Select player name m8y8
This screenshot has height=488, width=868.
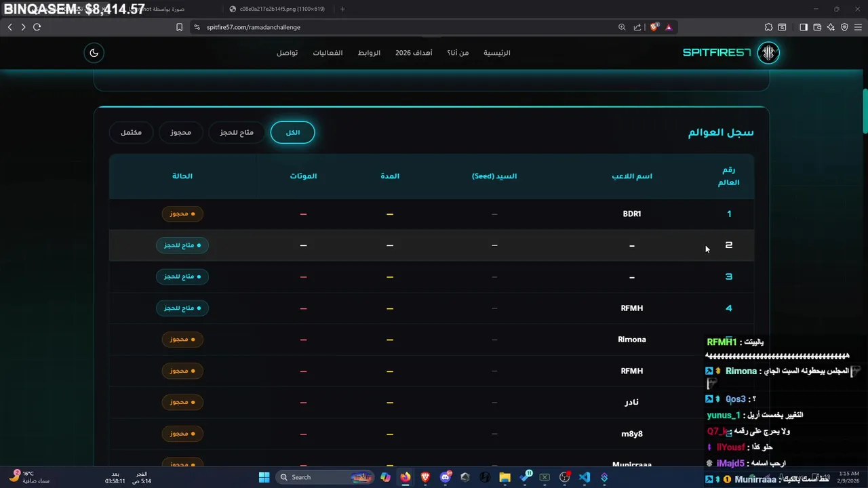632,434
